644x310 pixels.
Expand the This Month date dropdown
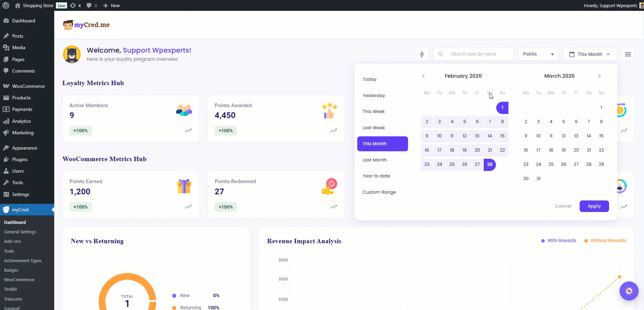point(590,54)
